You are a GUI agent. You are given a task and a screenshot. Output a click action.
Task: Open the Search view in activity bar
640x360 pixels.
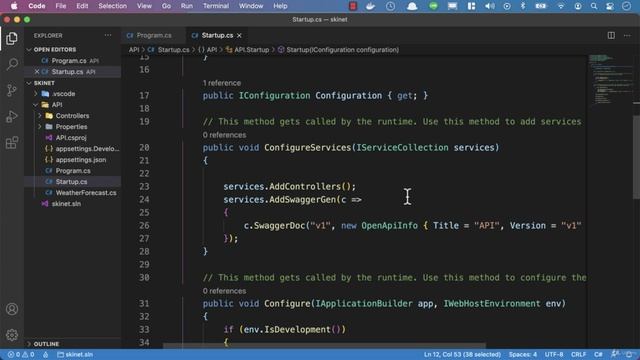click(12, 64)
